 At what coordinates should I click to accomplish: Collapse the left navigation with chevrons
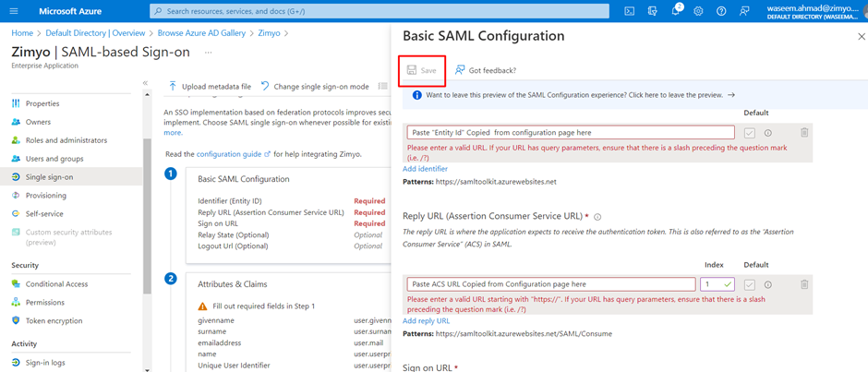point(145,82)
